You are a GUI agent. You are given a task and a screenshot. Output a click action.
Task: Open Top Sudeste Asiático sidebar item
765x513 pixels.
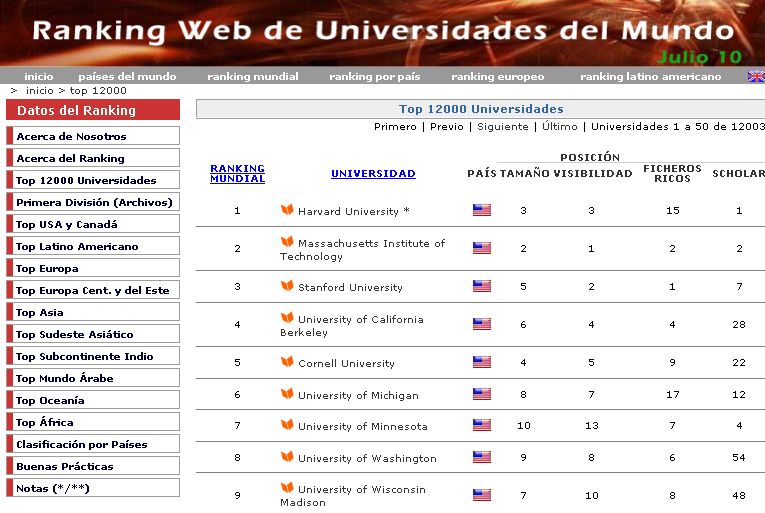pyautogui.click(x=93, y=334)
